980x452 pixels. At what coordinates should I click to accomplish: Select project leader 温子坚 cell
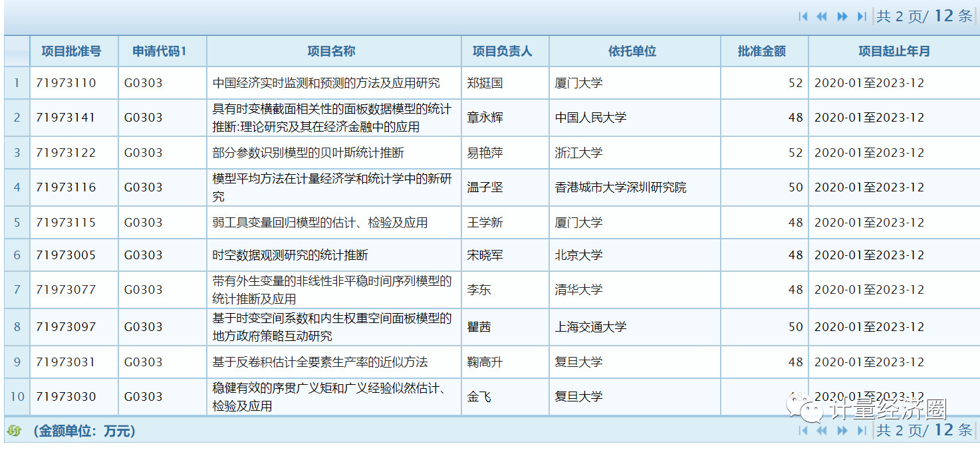485,187
